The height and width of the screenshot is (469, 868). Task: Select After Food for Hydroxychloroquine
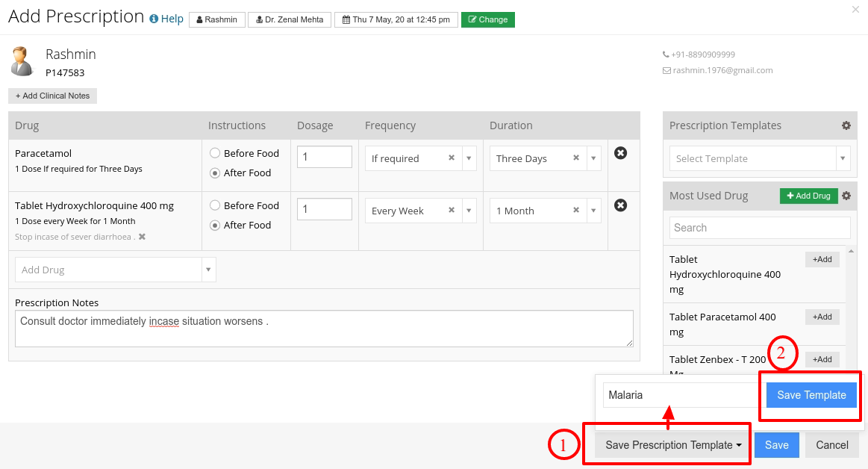tap(215, 226)
